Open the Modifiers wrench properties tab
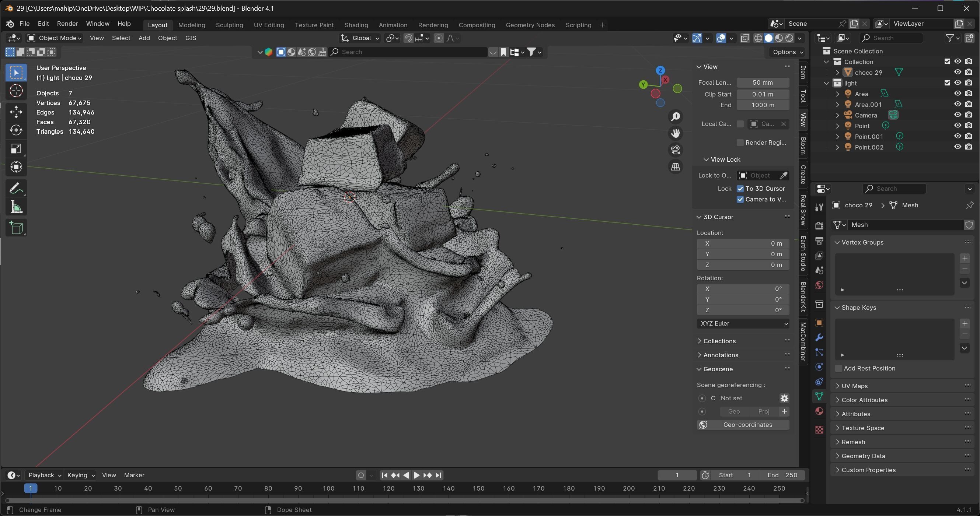Viewport: 980px width, 516px height. (x=819, y=337)
